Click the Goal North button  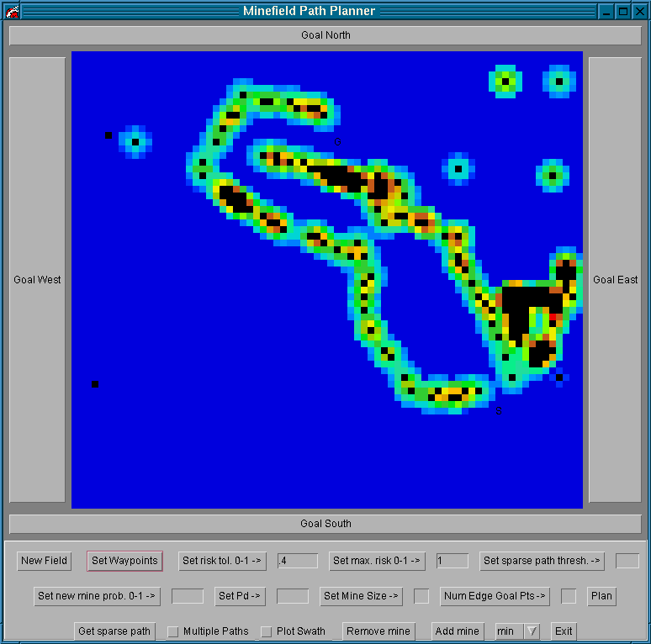(x=325, y=35)
